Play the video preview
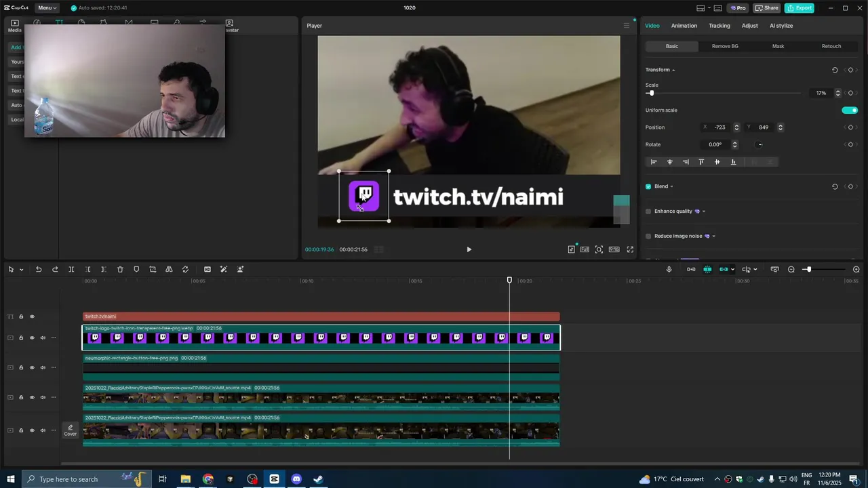Viewport: 868px width, 488px height. point(469,249)
